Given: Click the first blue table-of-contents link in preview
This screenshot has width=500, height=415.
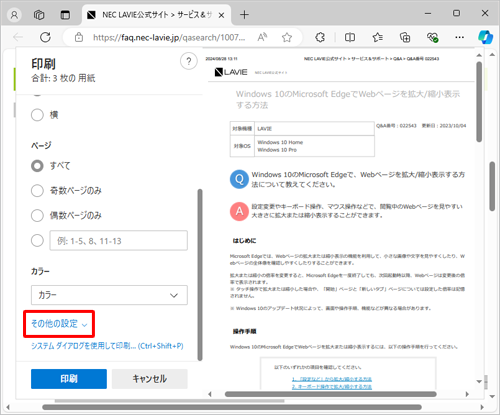Looking at the screenshot, I should (332, 379).
